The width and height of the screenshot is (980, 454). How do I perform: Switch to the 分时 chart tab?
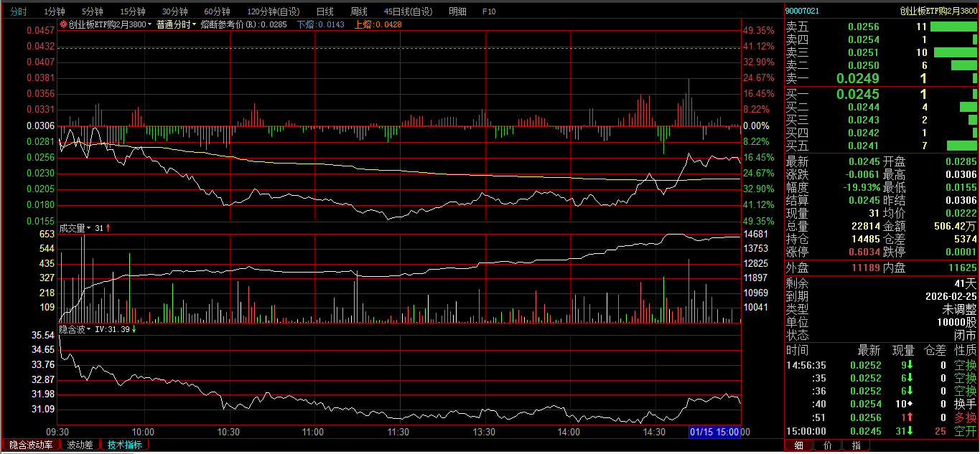[19, 11]
